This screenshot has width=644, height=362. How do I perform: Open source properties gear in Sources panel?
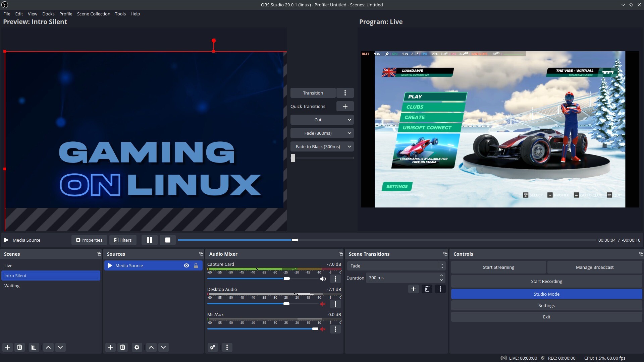pos(137,347)
